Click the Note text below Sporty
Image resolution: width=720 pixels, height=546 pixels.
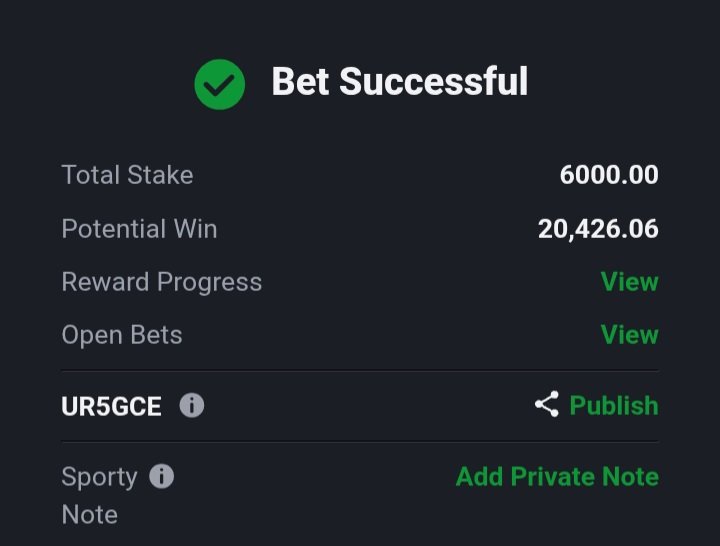tap(90, 514)
